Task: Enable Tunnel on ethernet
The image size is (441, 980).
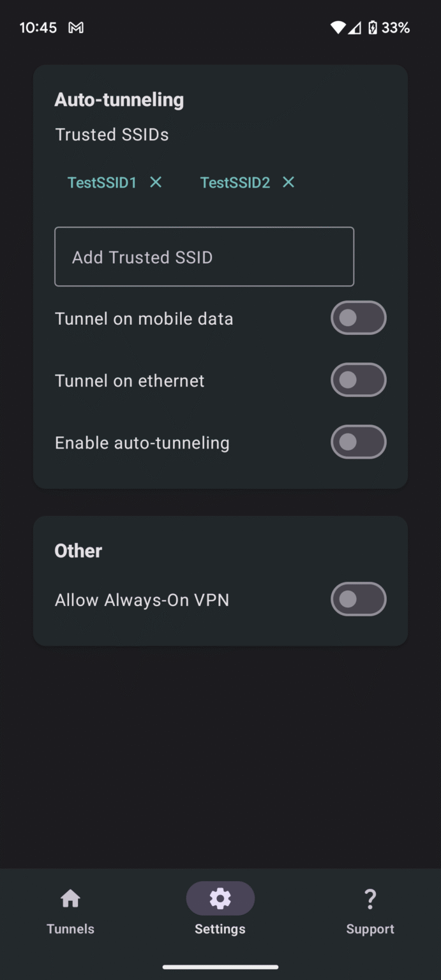Action: [358, 380]
